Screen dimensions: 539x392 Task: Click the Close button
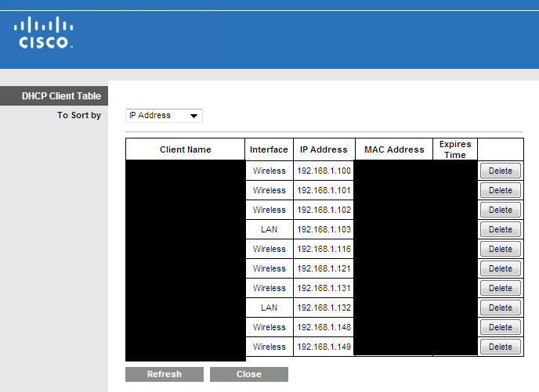point(249,374)
